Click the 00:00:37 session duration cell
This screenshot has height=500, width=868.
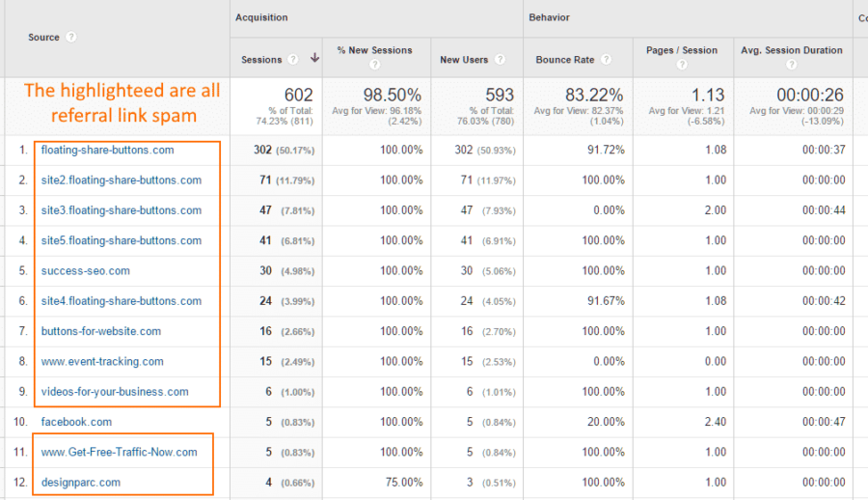(x=824, y=150)
